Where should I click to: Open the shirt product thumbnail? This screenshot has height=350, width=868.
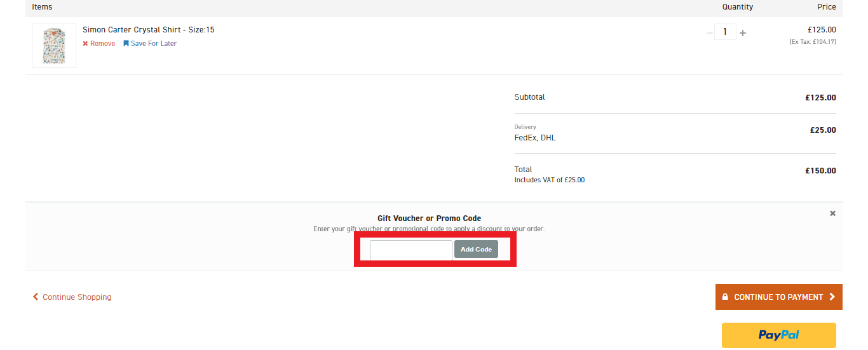[x=54, y=46]
